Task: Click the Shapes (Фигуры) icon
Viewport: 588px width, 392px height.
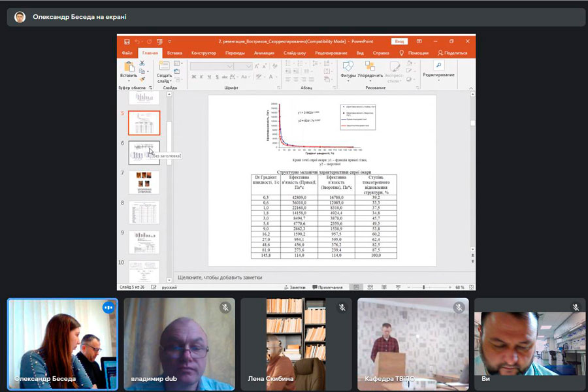Action: (x=348, y=67)
